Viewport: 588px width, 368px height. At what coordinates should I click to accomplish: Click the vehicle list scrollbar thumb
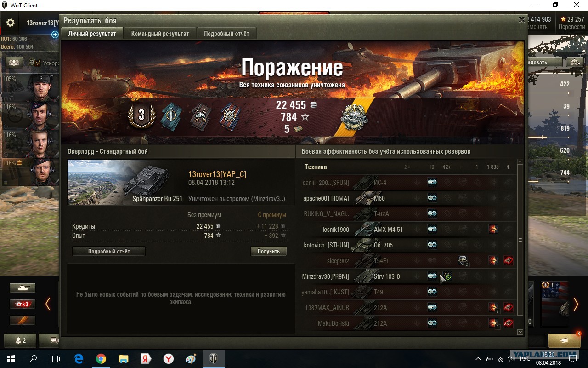(x=520, y=240)
